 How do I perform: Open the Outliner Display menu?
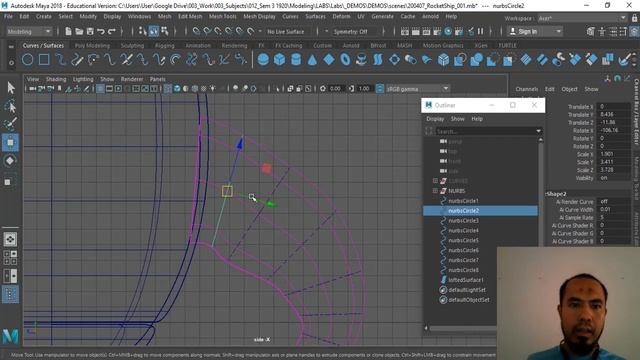(435, 119)
